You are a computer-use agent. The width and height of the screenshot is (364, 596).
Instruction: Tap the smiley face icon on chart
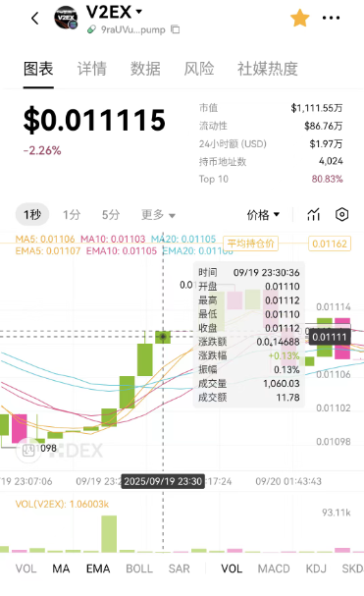click(28, 450)
